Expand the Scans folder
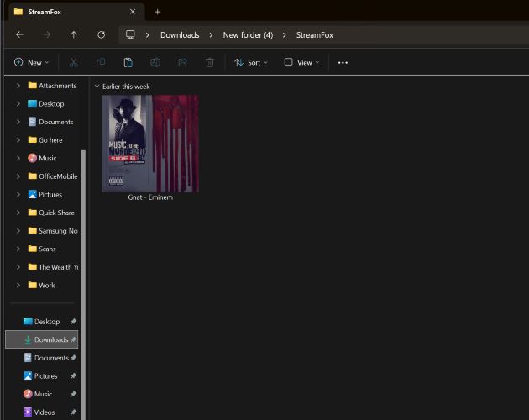 point(18,249)
